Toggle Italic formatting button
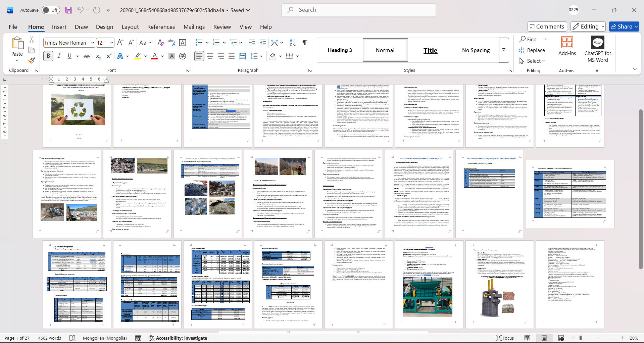The image size is (644, 343). (59, 56)
